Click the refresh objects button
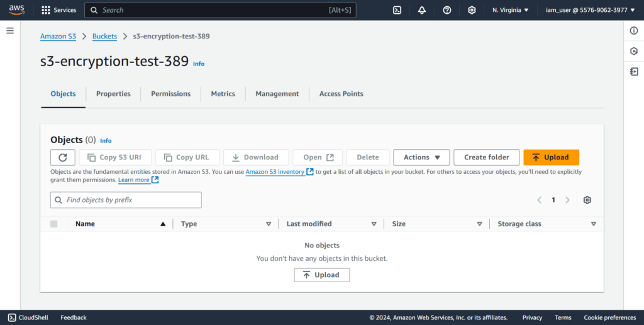Screen dimensions: 644x325 63,157
